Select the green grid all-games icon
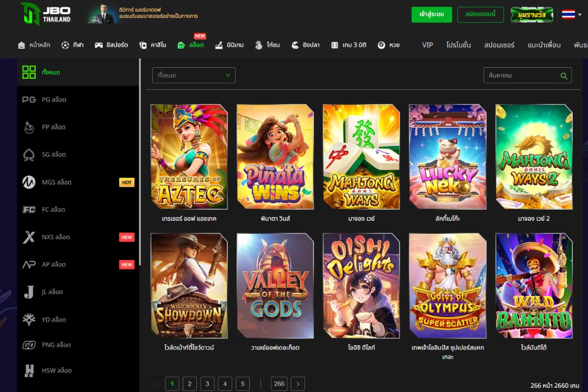This screenshot has height=392, width=588. pyautogui.click(x=29, y=73)
